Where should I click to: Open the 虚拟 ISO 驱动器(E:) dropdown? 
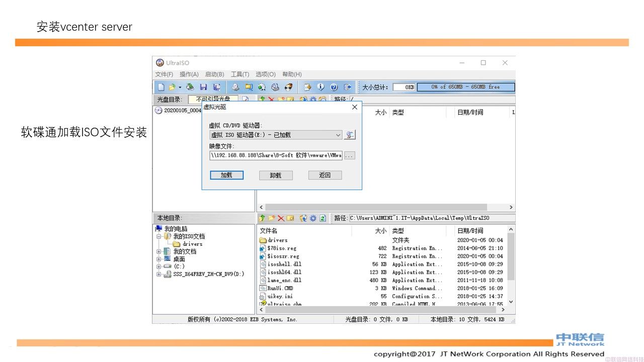pyautogui.click(x=276, y=135)
